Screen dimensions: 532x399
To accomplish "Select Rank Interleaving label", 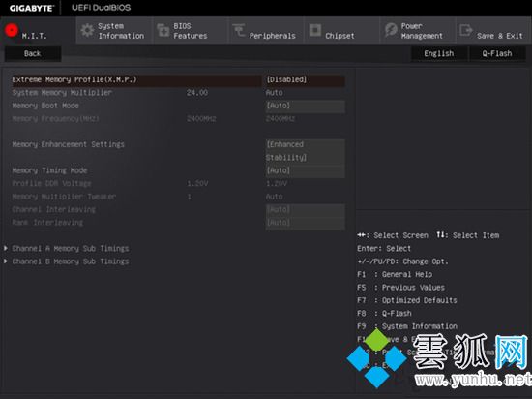I will click(47, 223).
